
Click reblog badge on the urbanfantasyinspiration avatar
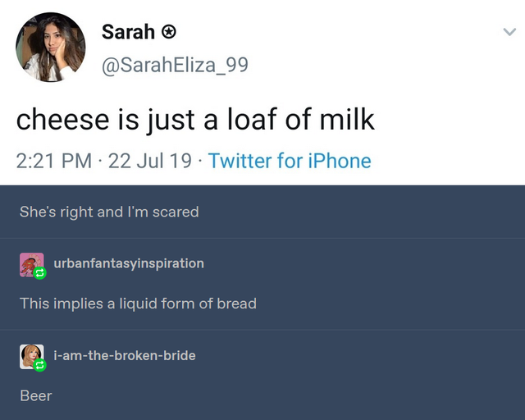(39, 274)
